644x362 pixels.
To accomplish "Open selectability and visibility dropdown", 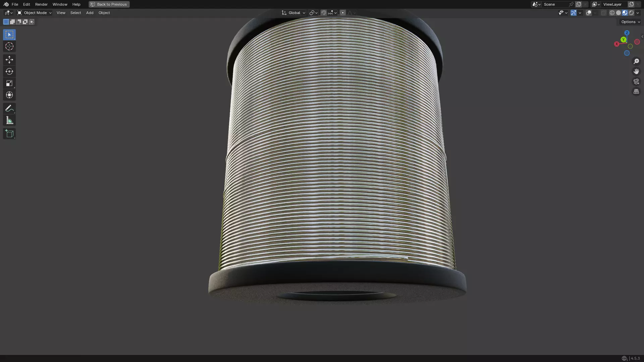I will point(563,13).
